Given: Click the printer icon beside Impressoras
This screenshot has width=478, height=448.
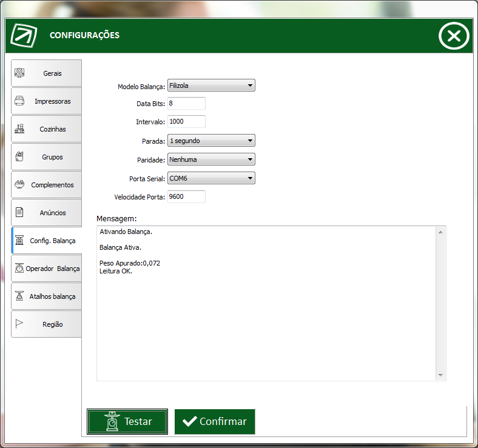Looking at the screenshot, I should (19, 101).
